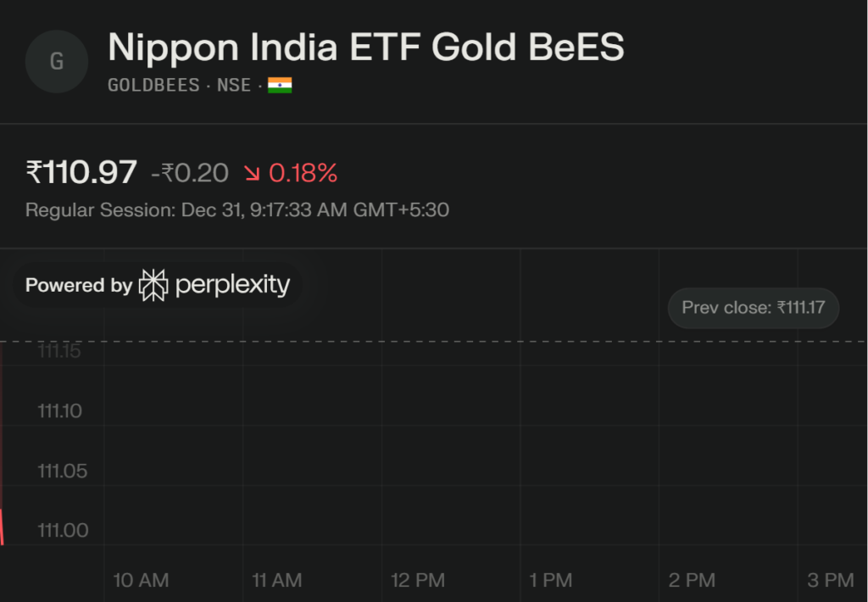Click the India flag icon
This screenshot has width=868, height=602.
(280, 85)
